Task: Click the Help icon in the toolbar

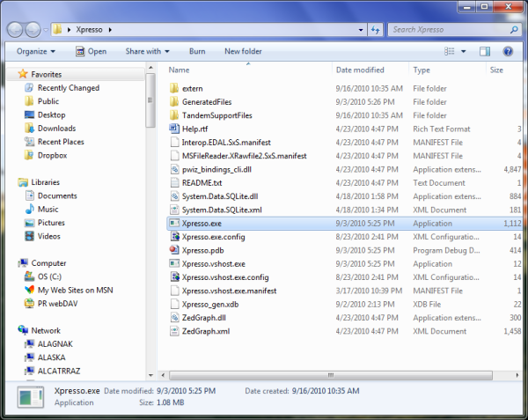Action: click(x=508, y=51)
